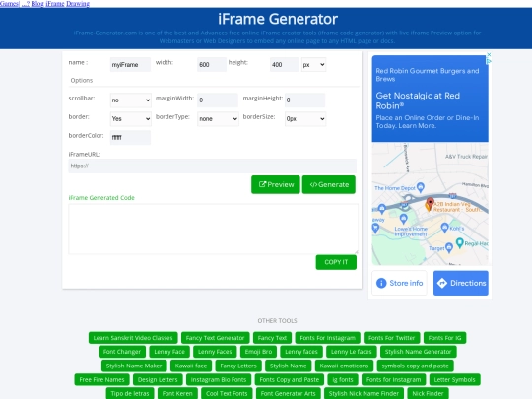Click the COPY IT button

336,262
